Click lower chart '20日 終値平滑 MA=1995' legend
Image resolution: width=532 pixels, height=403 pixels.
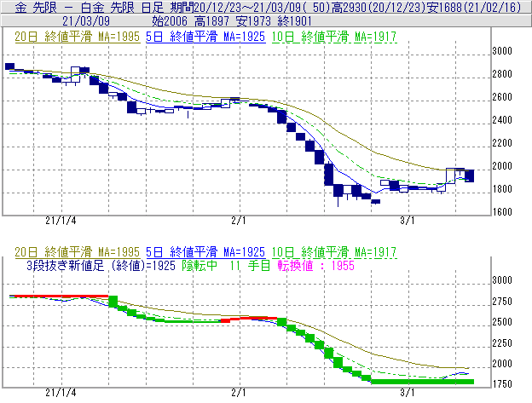(x=78, y=252)
